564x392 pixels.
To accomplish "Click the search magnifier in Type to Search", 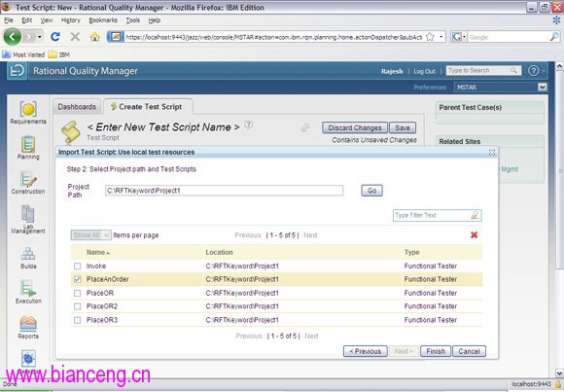I will tap(513, 71).
